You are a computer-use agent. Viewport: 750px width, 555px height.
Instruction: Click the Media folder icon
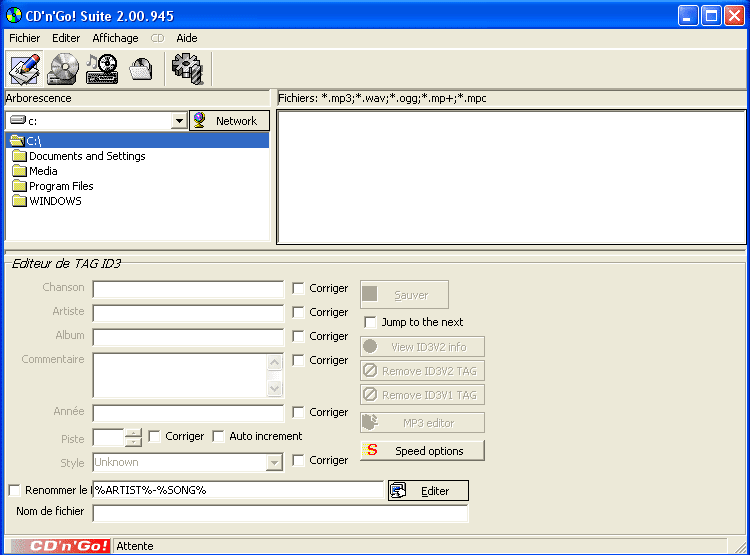(x=19, y=171)
